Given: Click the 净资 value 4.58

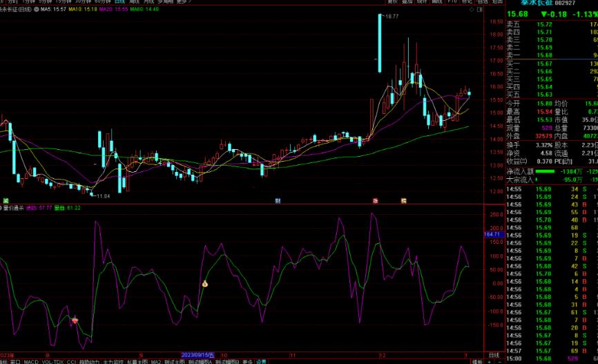Looking at the screenshot, I should (546, 153).
